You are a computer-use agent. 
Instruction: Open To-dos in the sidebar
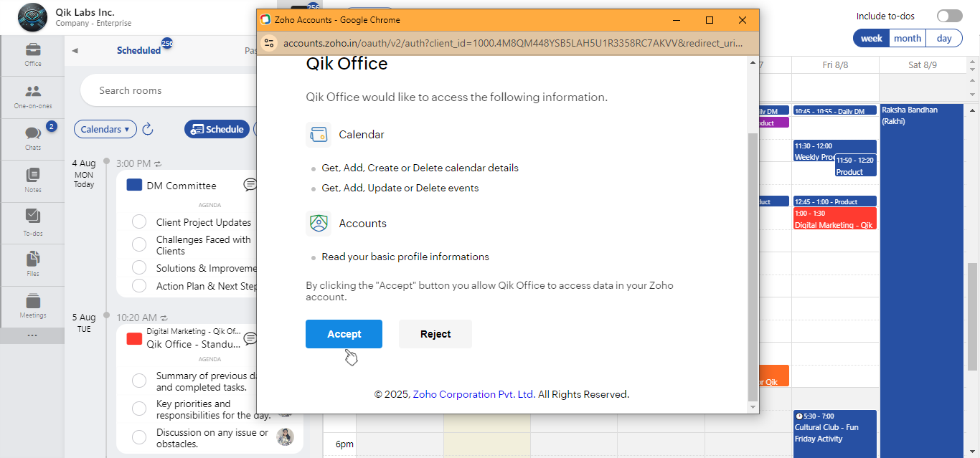coord(33,222)
